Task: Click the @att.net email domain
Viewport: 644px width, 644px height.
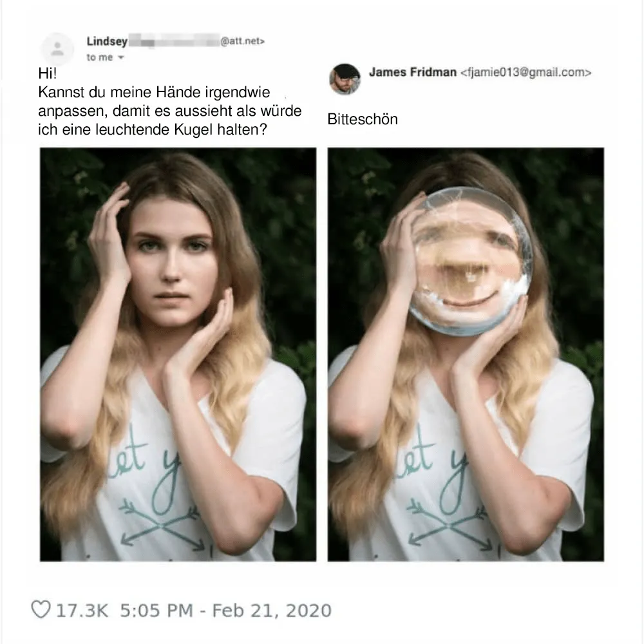Action: [x=242, y=41]
